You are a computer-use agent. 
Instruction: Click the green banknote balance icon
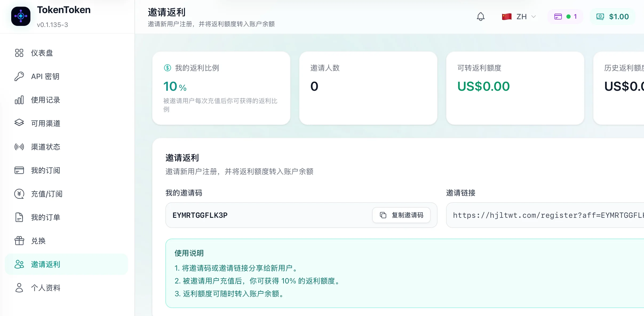600,17
